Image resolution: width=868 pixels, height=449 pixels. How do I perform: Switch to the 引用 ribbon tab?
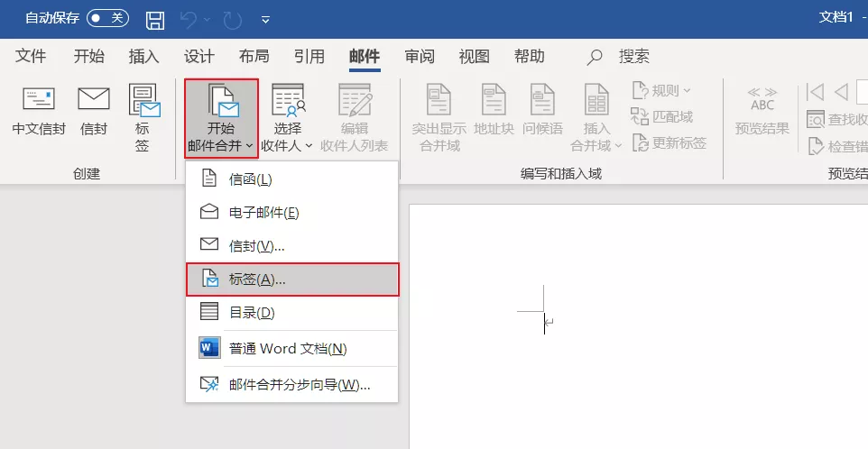[x=309, y=56]
